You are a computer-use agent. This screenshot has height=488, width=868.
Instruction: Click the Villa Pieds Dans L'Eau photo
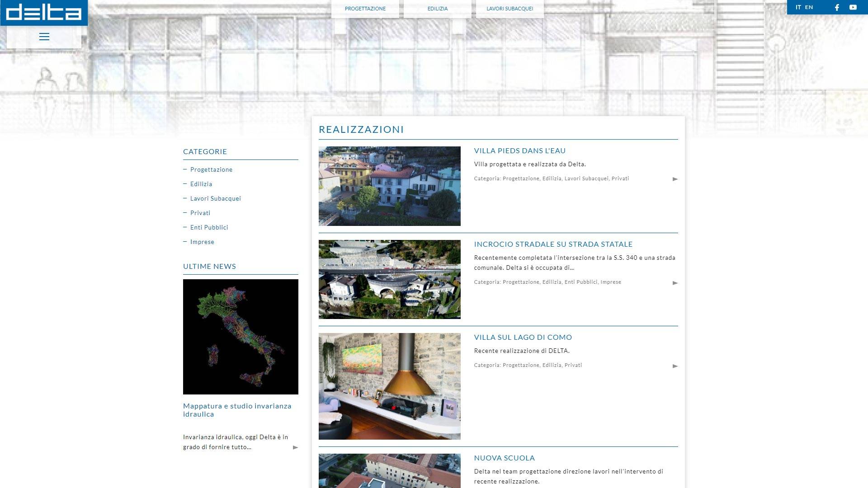(x=390, y=186)
